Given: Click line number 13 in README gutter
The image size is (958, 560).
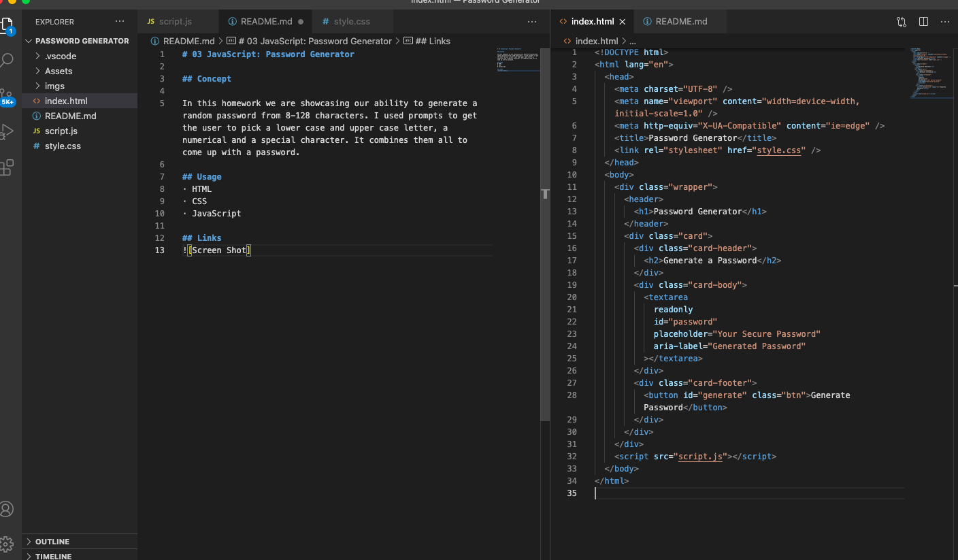Looking at the screenshot, I should 160,250.
